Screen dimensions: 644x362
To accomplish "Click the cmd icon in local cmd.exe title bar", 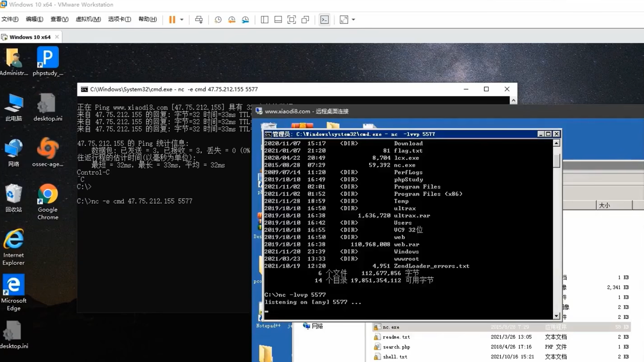I will pyautogui.click(x=84, y=89).
